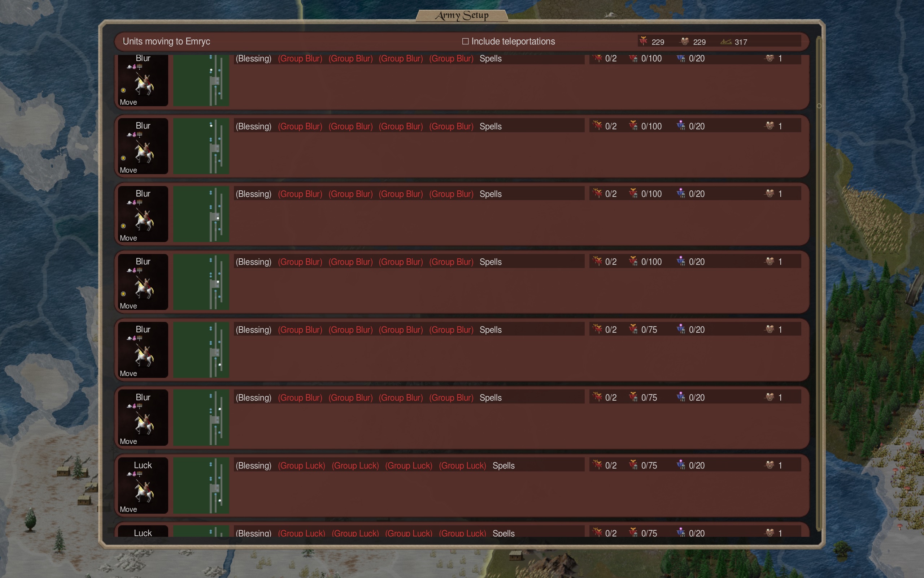
Task: Open fifth Blur commander portrait
Action: tap(143, 350)
